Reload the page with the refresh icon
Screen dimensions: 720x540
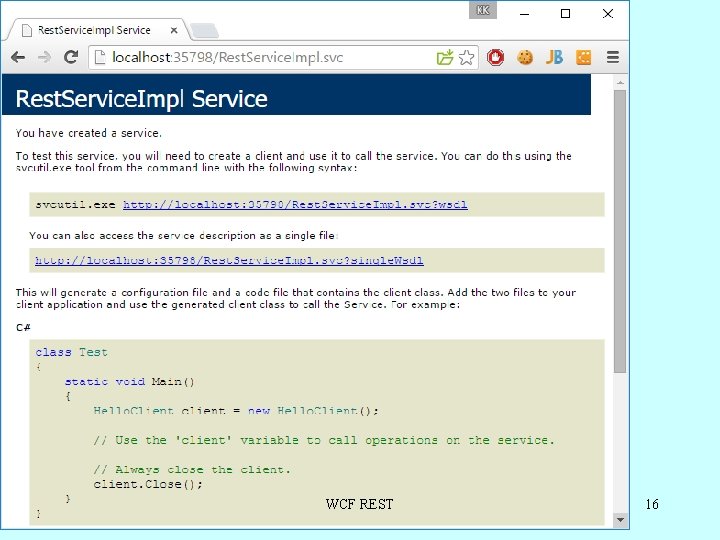click(71, 57)
